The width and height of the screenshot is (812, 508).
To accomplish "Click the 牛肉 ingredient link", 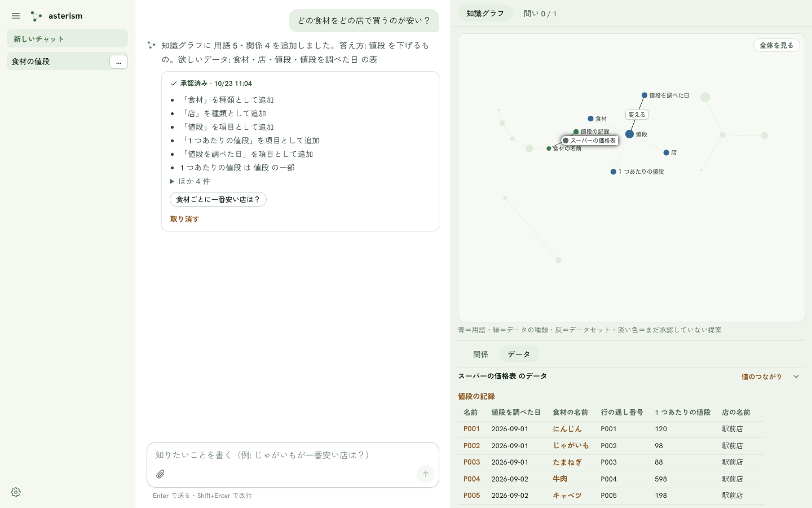I will [560, 479].
